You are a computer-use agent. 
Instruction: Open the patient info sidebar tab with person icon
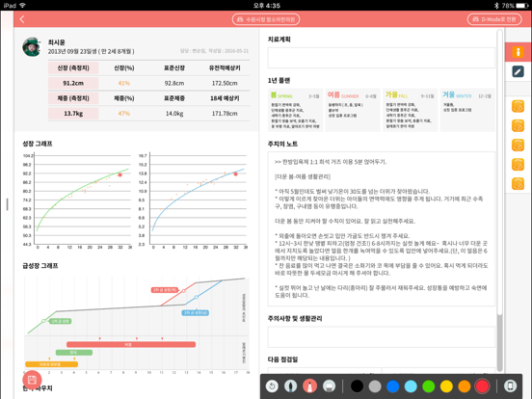pos(518,52)
